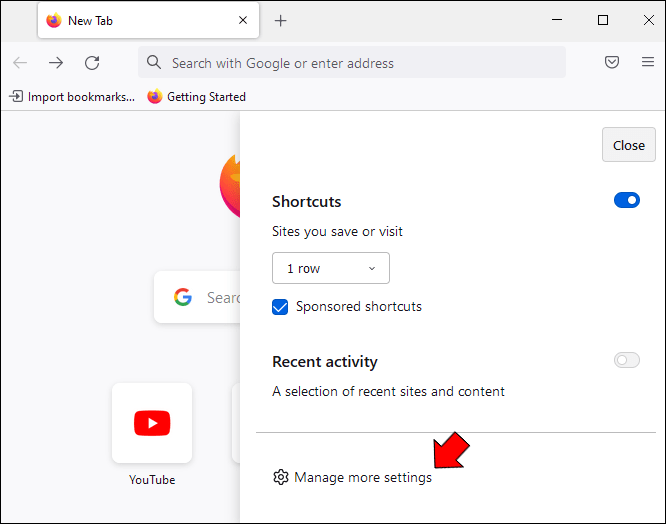Screen dimensions: 666x524
Task: Click the Forward navigation arrow
Action: pyautogui.click(x=56, y=63)
